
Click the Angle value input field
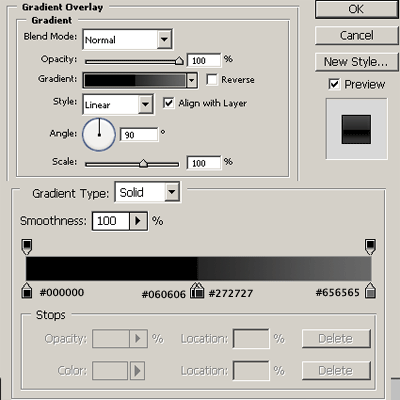coord(139,135)
